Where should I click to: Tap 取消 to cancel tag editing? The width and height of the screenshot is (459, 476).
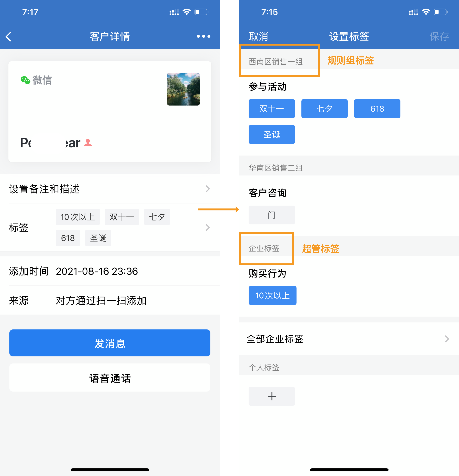point(258,36)
